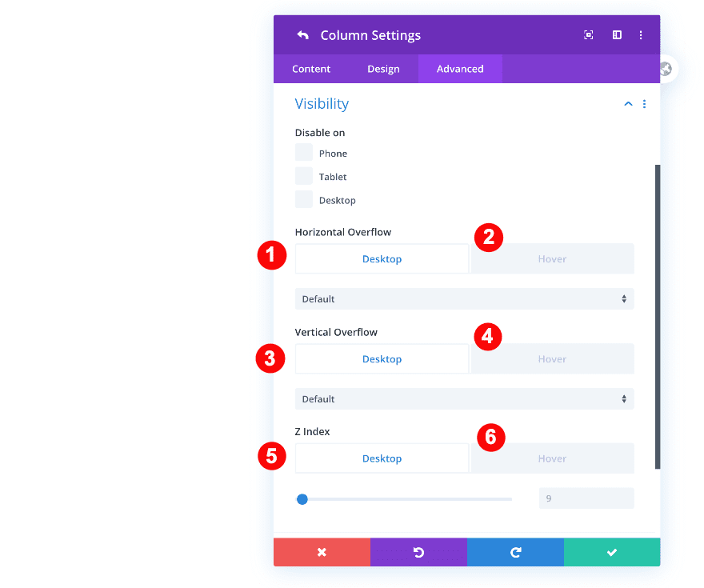Save changes with the green checkmark
The height and width of the screenshot is (588, 704).
612,552
